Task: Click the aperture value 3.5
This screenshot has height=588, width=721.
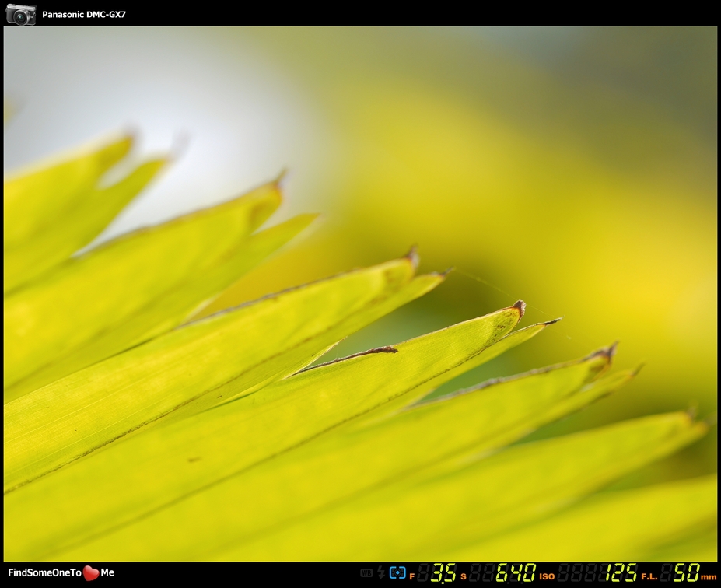Action: pyautogui.click(x=444, y=572)
